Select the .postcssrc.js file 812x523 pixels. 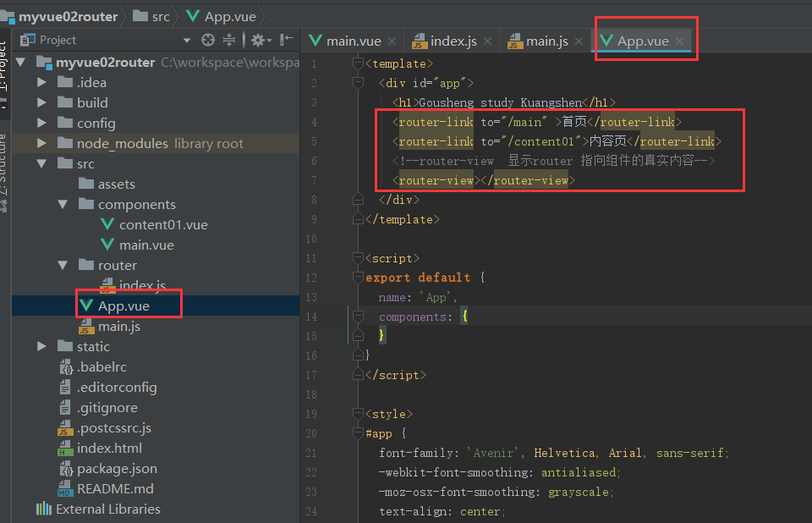coord(114,427)
